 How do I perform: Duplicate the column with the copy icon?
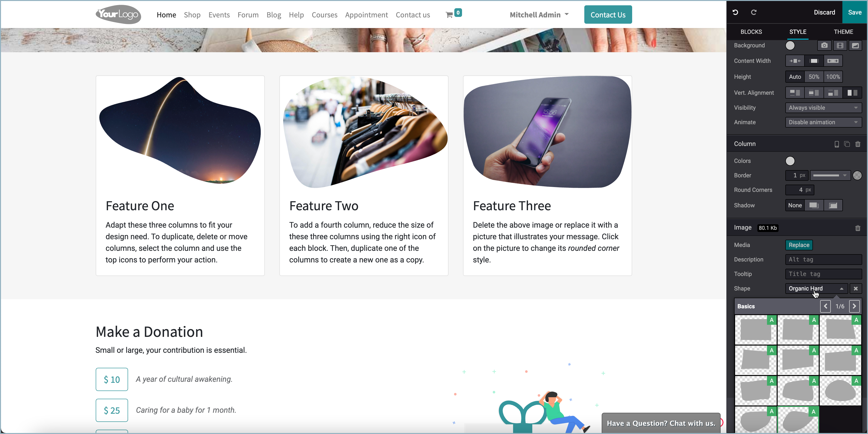coord(847,144)
